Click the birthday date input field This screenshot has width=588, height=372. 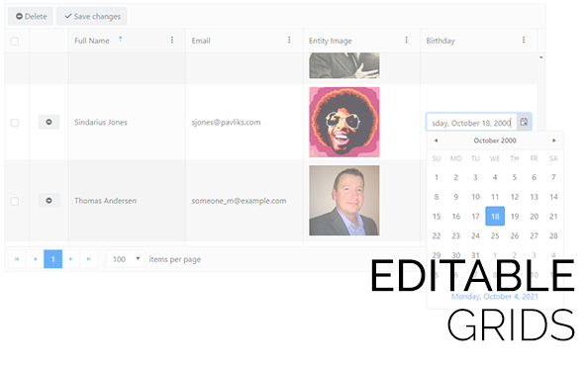[x=471, y=122]
